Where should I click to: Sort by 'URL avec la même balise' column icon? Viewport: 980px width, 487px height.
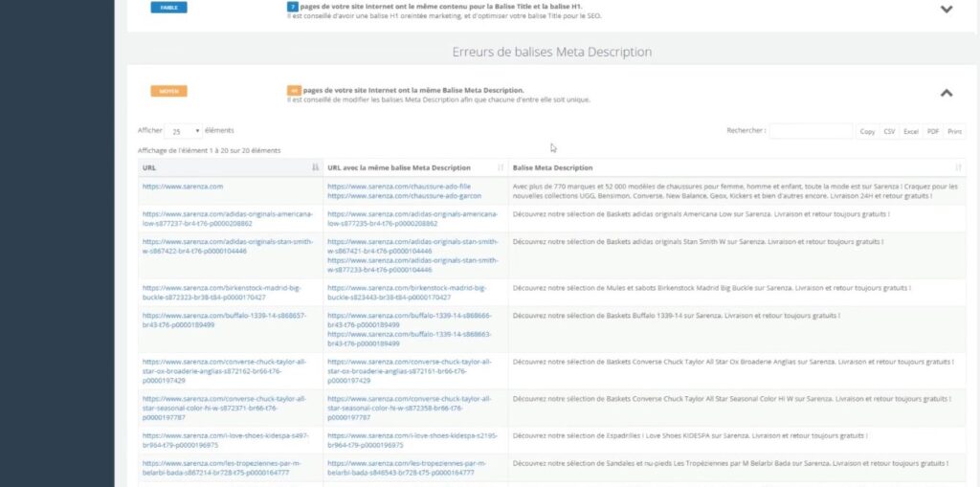(x=500, y=167)
